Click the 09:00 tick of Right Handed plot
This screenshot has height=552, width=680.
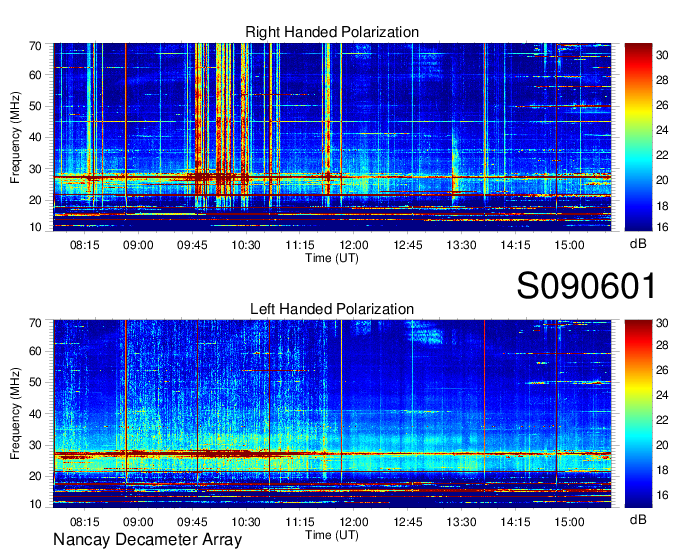(x=138, y=245)
